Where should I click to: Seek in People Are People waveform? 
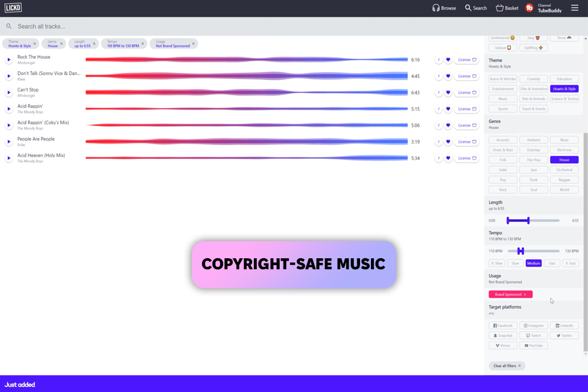(x=246, y=142)
